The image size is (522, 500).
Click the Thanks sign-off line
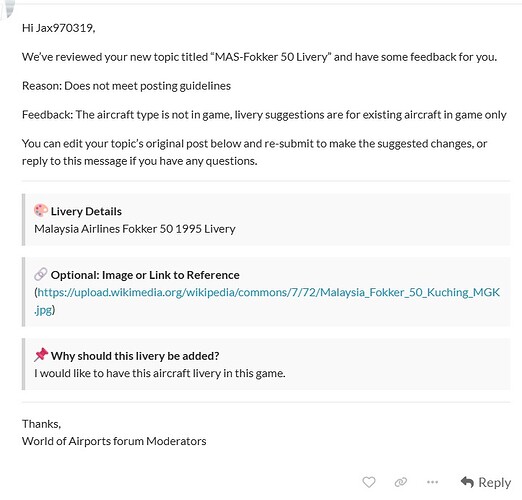[41, 424]
